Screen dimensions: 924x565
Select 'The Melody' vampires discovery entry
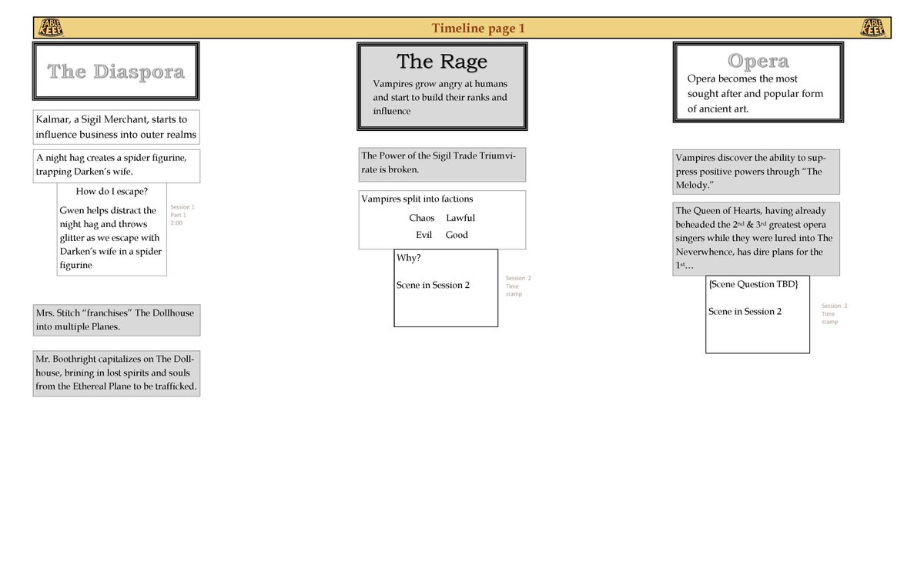(757, 171)
